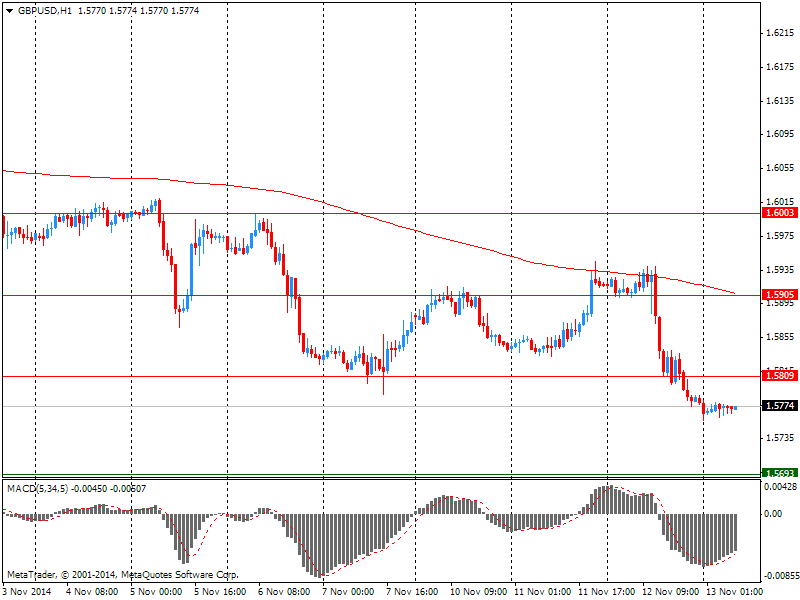Click the green 1.5693 price level label
Screen dimensions: 800x600
pyautogui.click(x=779, y=473)
